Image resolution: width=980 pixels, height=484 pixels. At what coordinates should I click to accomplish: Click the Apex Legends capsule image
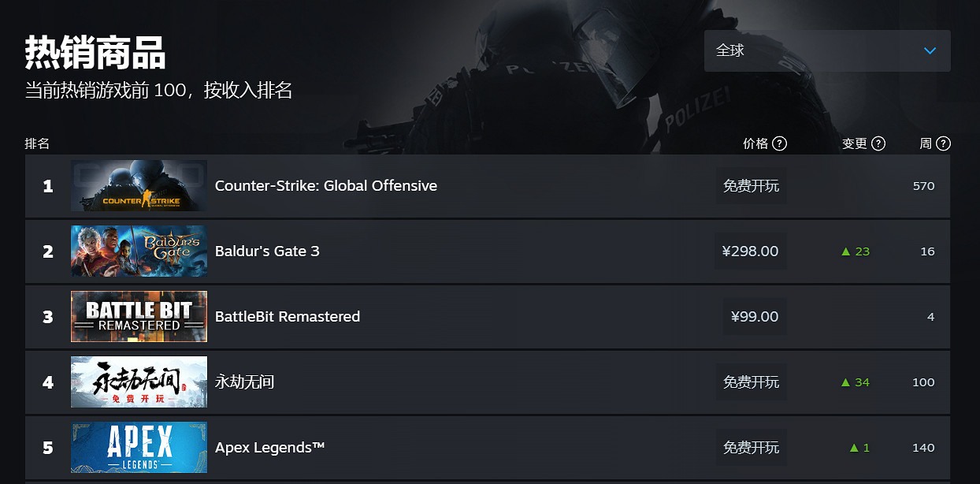[x=139, y=447]
